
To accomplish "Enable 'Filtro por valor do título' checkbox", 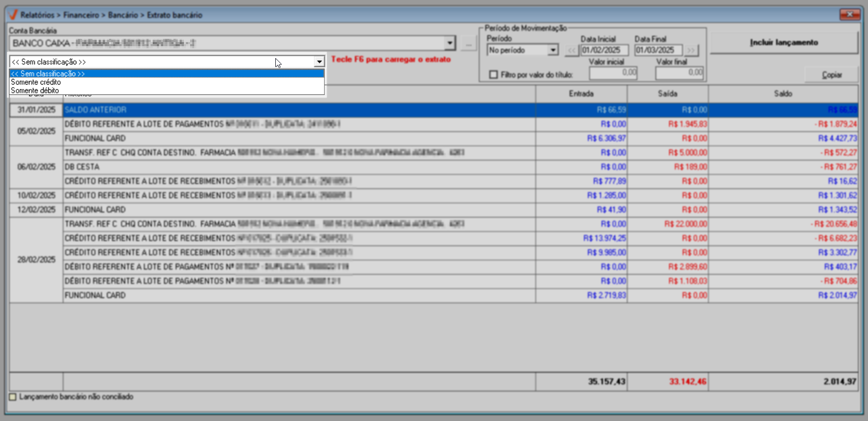I will (493, 75).
